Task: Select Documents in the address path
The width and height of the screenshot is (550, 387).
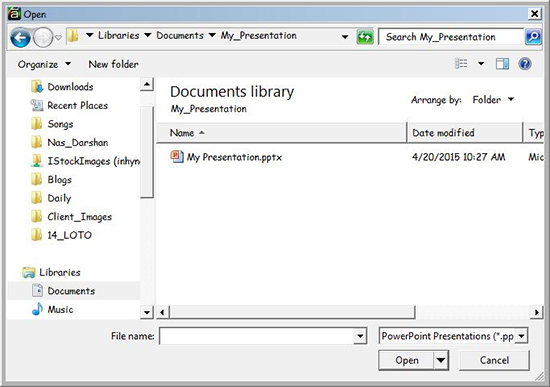Action: (x=180, y=35)
